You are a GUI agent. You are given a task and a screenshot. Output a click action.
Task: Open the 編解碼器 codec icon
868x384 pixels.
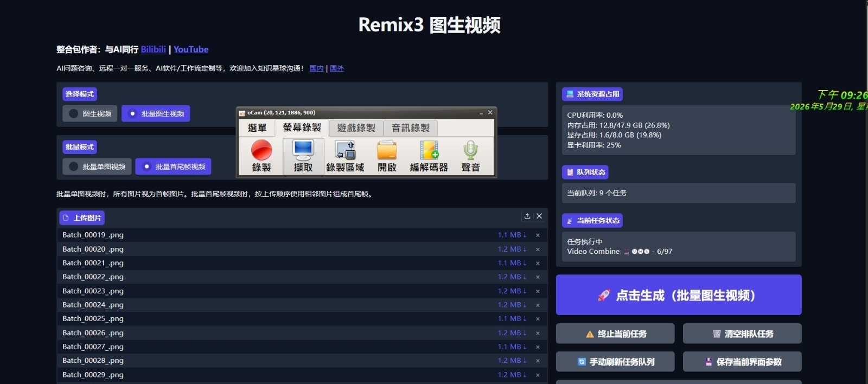click(x=429, y=156)
